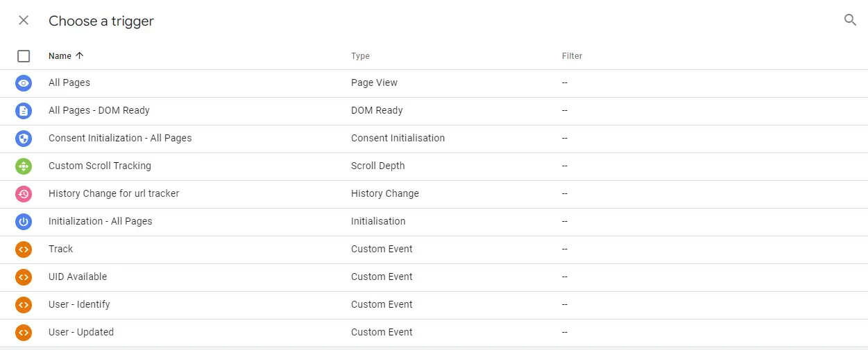Pick the UID Available trigger
868x350 pixels.
coord(78,277)
